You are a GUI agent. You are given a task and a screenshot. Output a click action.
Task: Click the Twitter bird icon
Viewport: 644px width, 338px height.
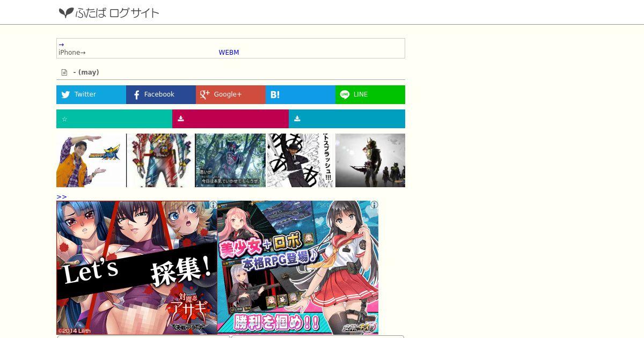pos(65,94)
